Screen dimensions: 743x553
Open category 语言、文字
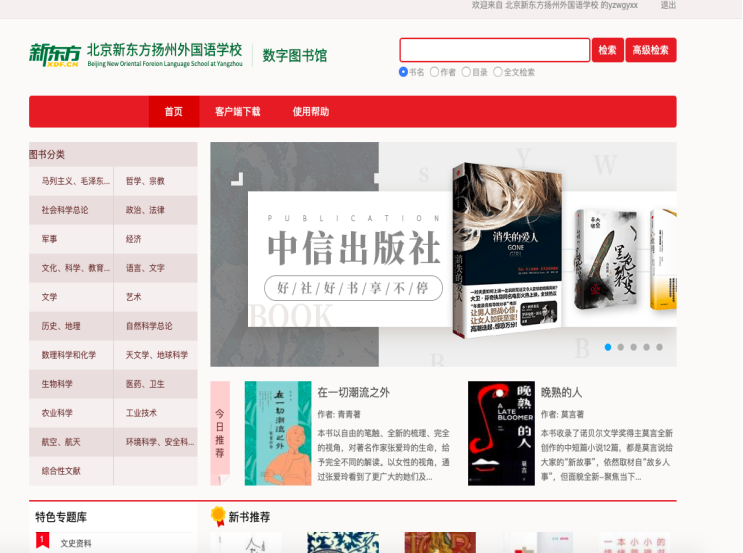click(x=145, y=268)
